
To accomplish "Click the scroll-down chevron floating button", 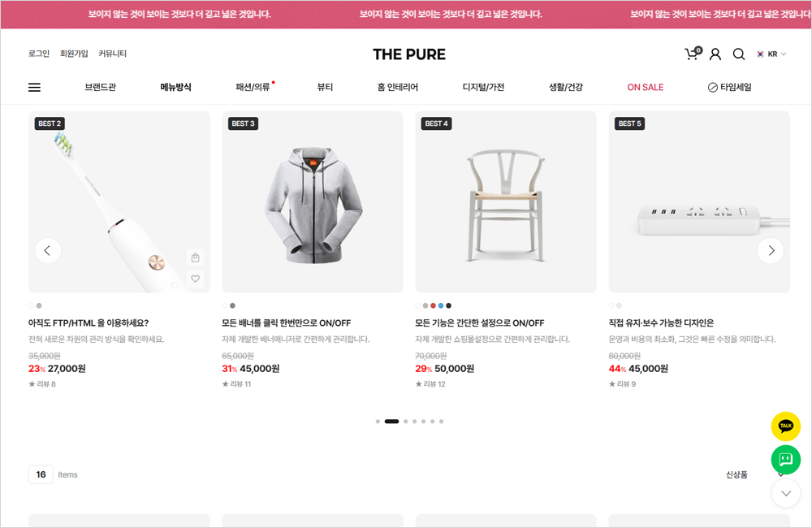I will [x=785, y=493].
